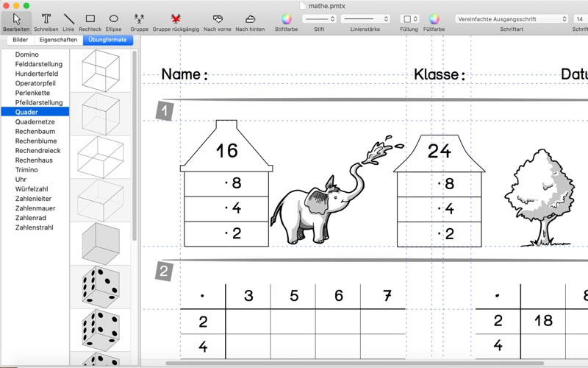Select Zahlenstrahl in the list

coord(34,227)
